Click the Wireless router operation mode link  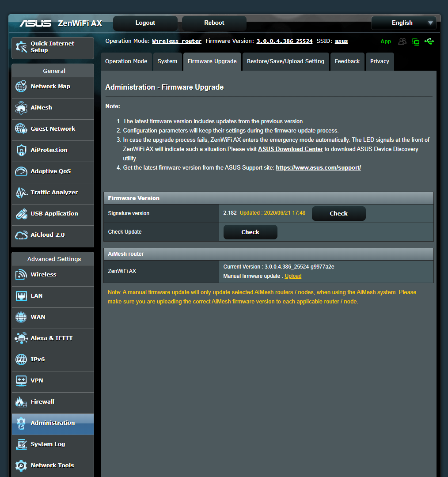177,41
